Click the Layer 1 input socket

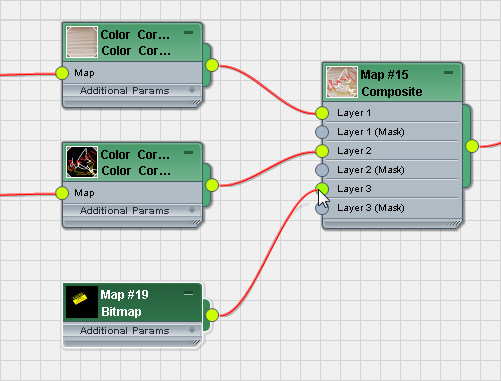[322, 113]
